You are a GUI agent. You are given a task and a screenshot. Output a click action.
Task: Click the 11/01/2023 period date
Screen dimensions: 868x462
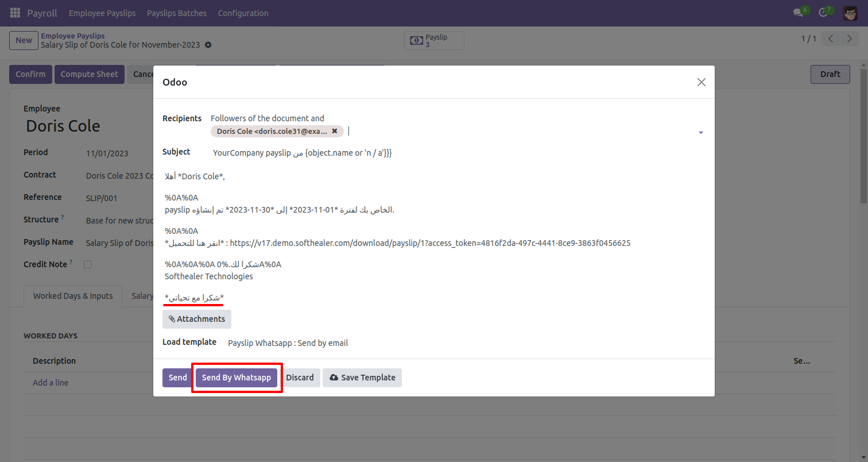pyautogui.click(x=107, y=153)
